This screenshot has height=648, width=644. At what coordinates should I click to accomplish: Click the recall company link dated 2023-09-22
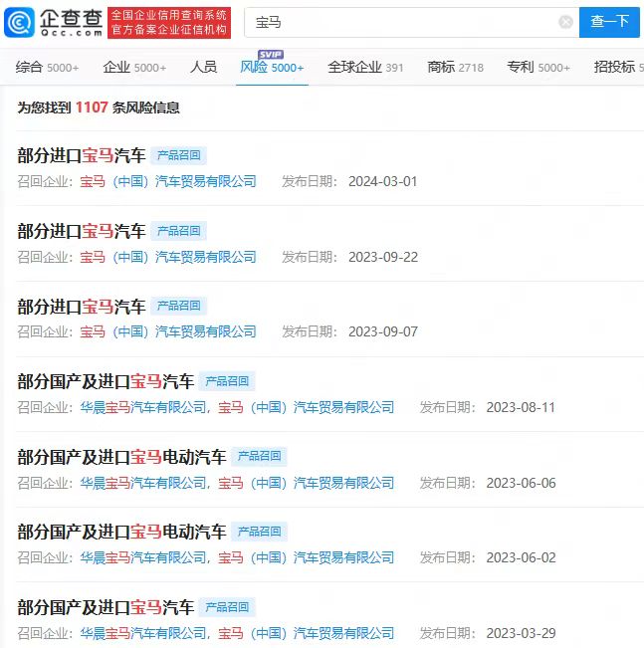pyautogui.click(x=167, y=257)
